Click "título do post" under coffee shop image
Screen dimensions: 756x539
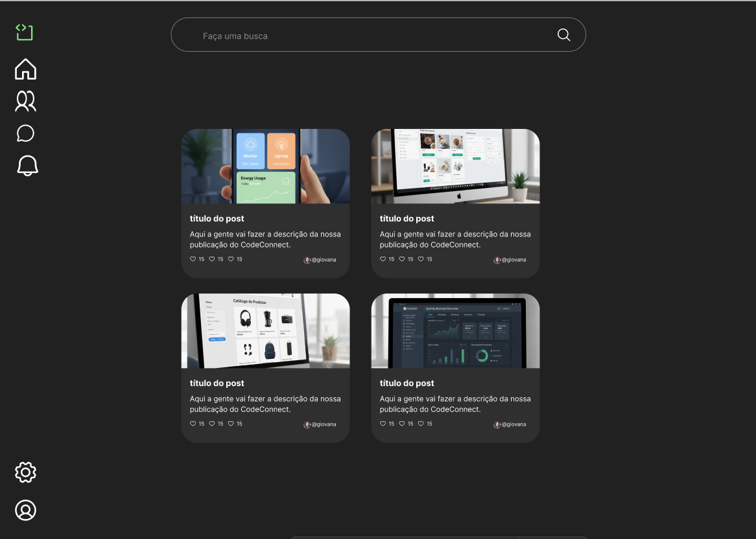(x=407, y=219)
